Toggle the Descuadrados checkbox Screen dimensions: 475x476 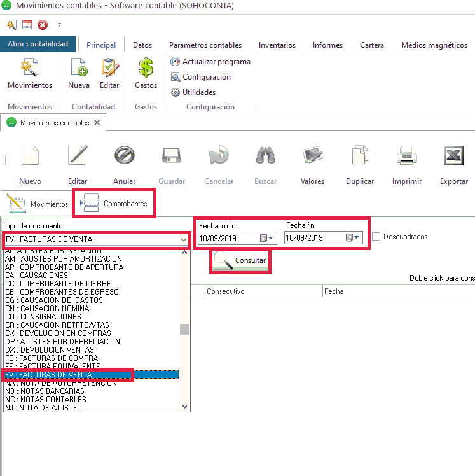tap(376, 237)
